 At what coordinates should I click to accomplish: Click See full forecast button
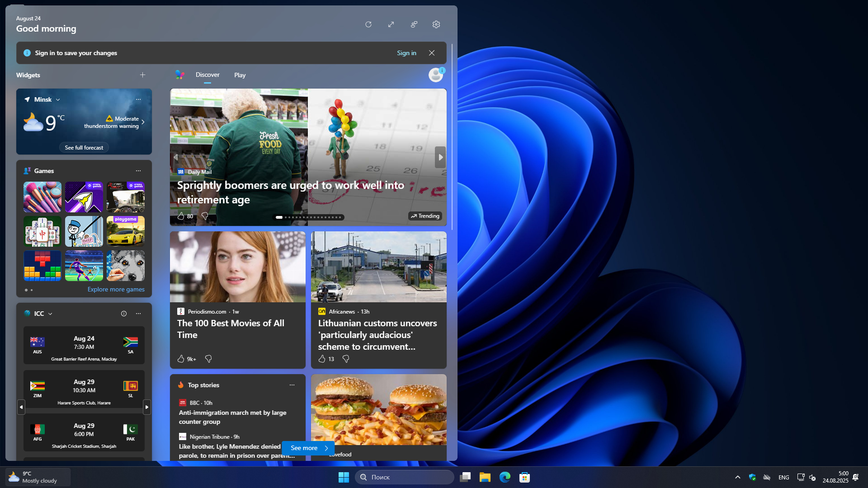pos(84,148)
